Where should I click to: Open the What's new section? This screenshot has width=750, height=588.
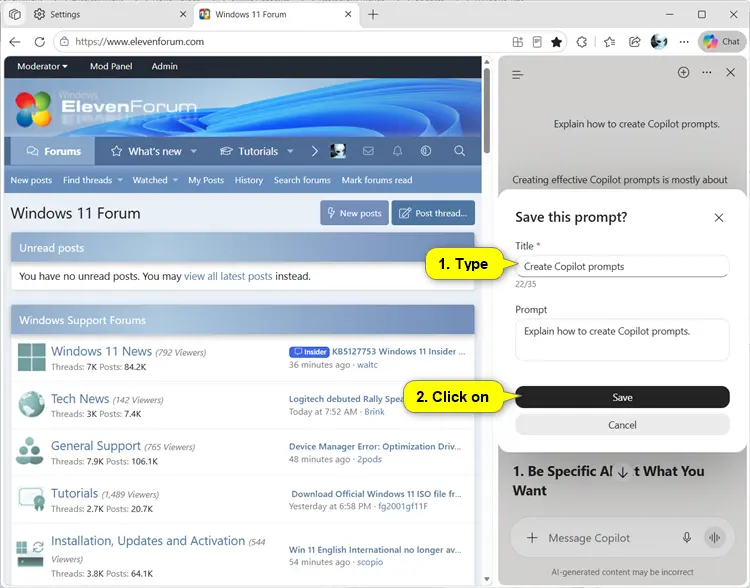(x=154, y=151)
